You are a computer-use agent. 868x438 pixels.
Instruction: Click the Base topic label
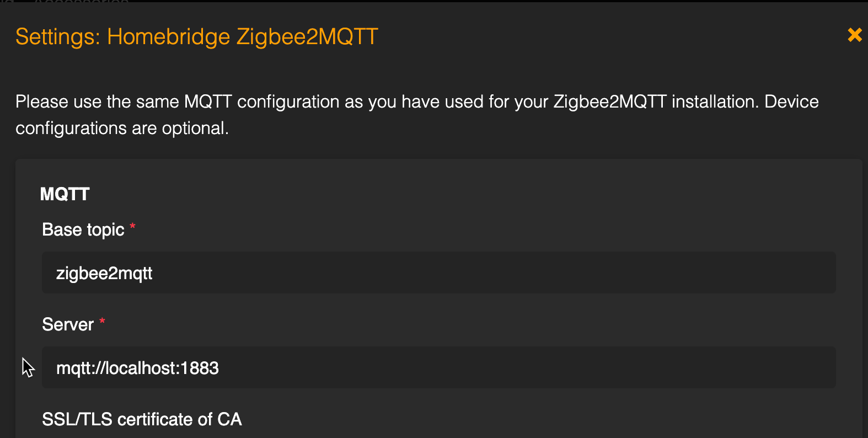coord(83,229)
